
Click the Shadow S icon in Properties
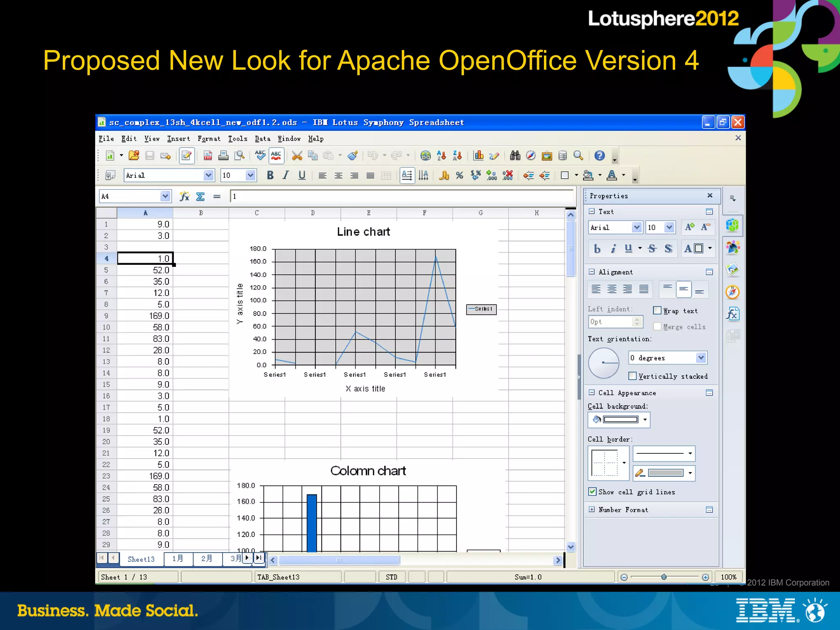668,248
